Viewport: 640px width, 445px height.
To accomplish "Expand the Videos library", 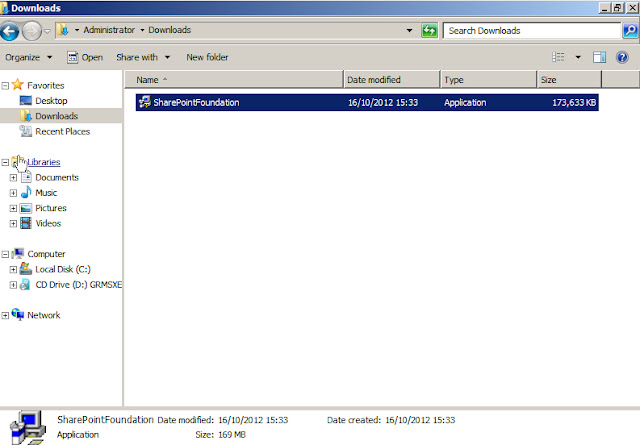I will point(13,224).
